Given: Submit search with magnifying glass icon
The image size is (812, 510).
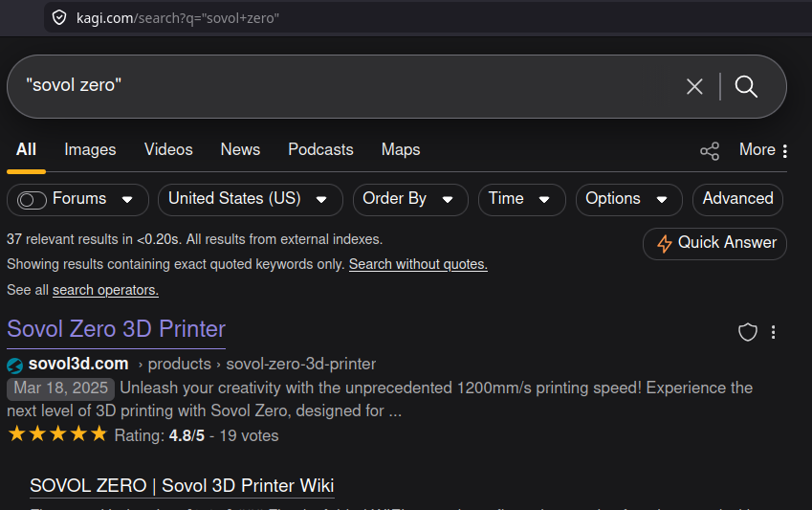Looking at the screenshot, I should (x=746, y=86).
